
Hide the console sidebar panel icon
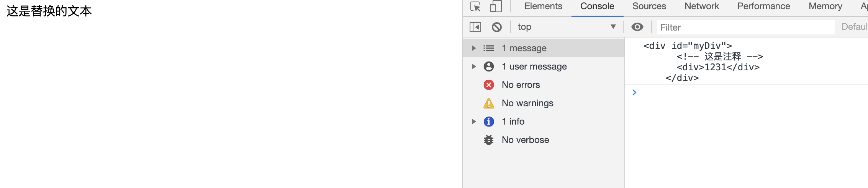pyautogui.click(x=475, y=27)
